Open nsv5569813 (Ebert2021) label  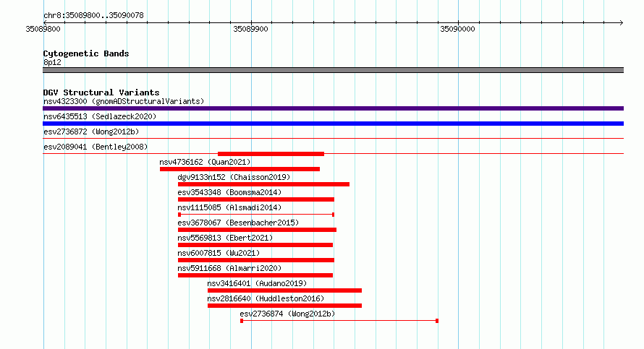(225, 238)
